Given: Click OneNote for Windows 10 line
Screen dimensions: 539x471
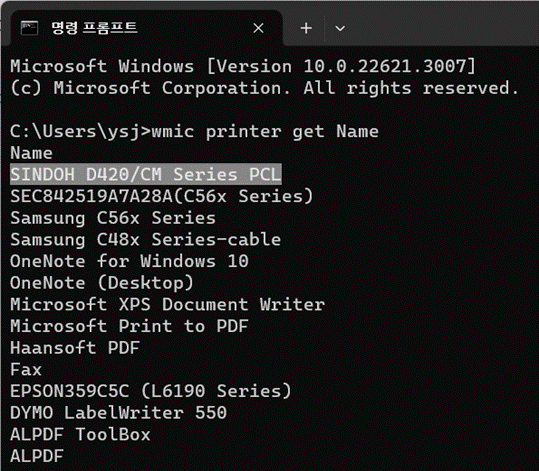Looking at the screenshot, I should click(129, 261).
